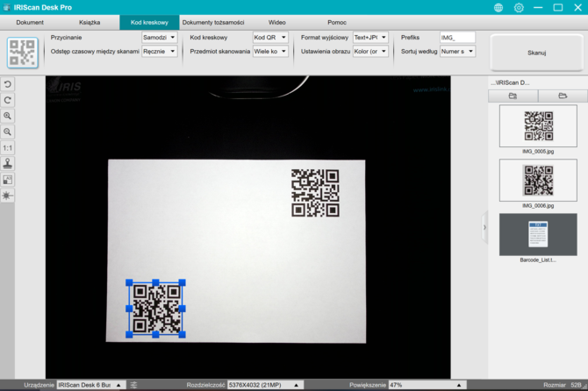This screenshot has width=588, height=391.
Task: Select the IMG_0005.jpg thumbnail
Action: [538, 126]
